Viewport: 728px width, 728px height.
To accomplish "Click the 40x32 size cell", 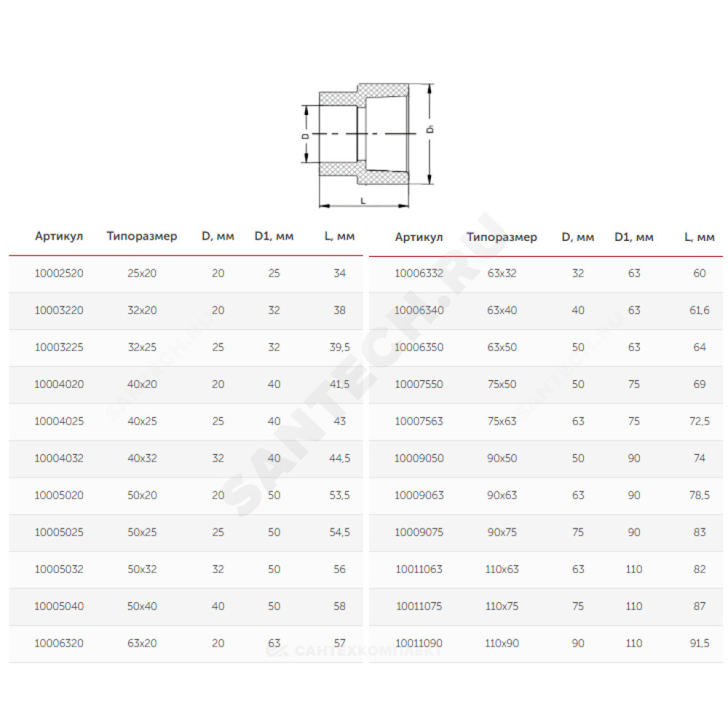I will pos(142,458).
